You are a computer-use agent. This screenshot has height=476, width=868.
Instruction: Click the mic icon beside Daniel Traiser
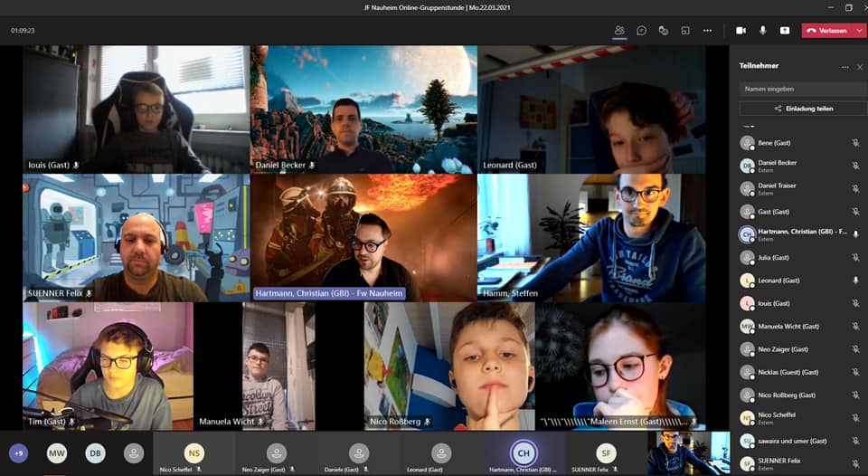click(x=855, y=189)
